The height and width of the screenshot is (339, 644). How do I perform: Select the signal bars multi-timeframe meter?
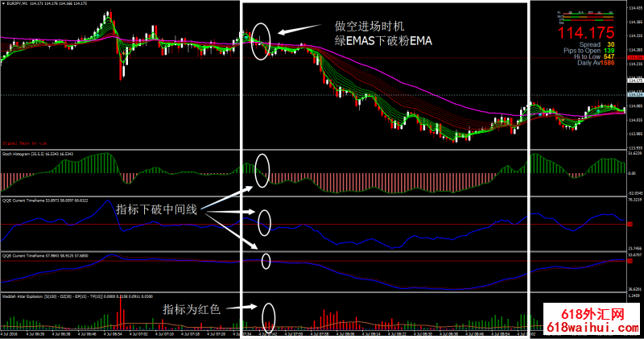[x=586, y=16]
